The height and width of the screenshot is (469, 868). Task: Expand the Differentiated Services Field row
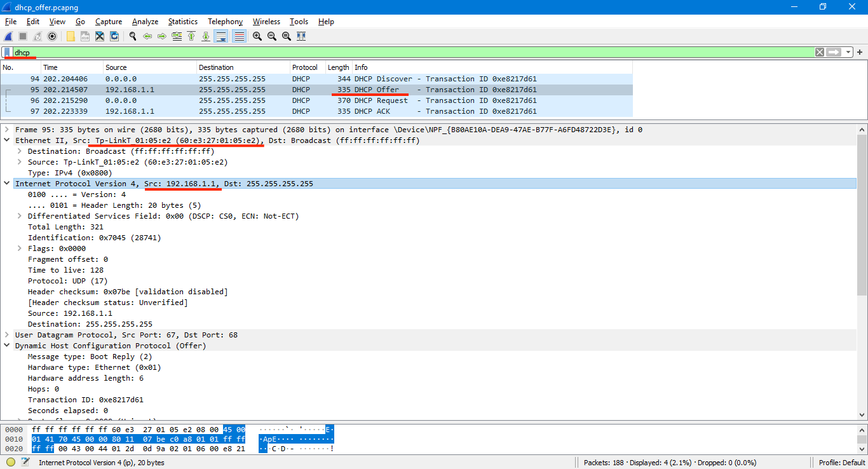point(20,216)
